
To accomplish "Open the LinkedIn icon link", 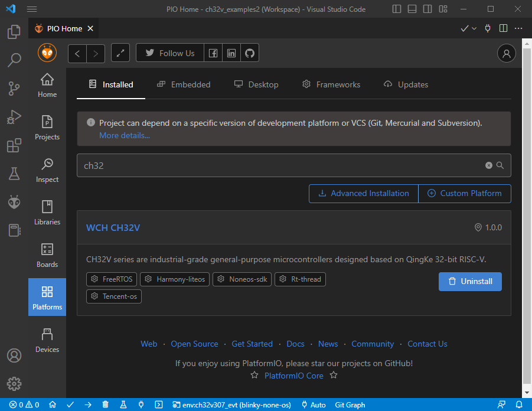I will click(x=231, y=53).
